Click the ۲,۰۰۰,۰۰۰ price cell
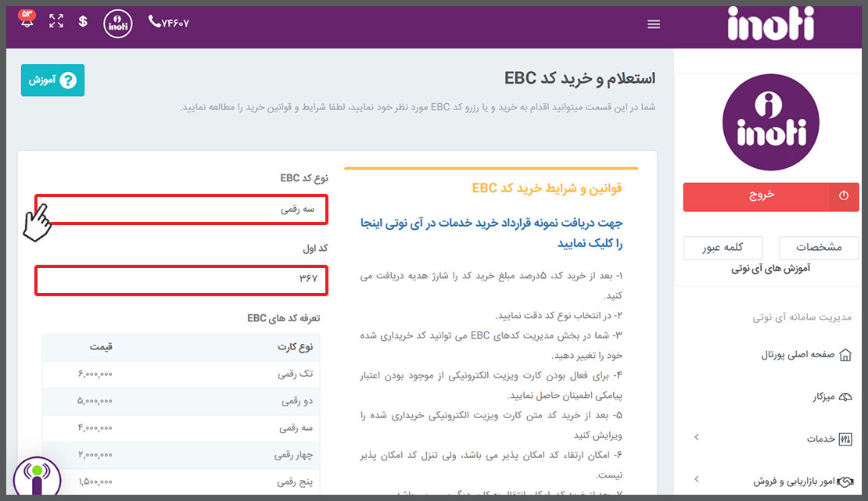868x501 pixels. tap(95, 455)
